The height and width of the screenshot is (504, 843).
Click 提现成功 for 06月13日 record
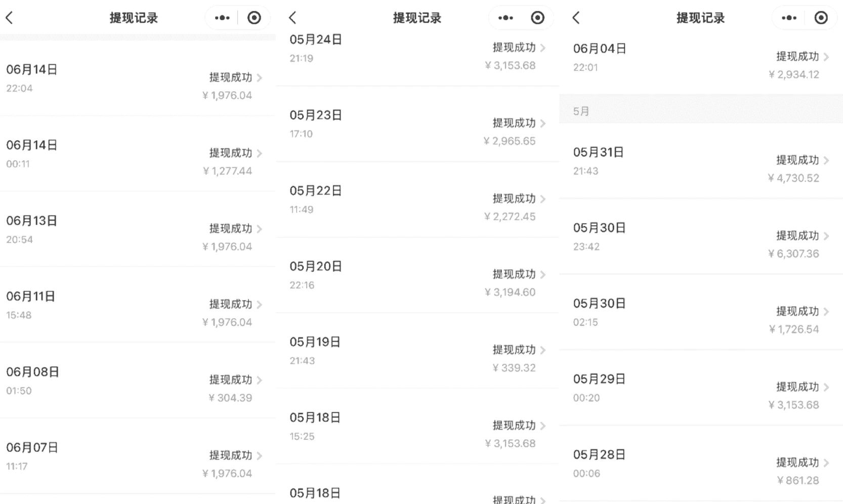pos(231,229)
